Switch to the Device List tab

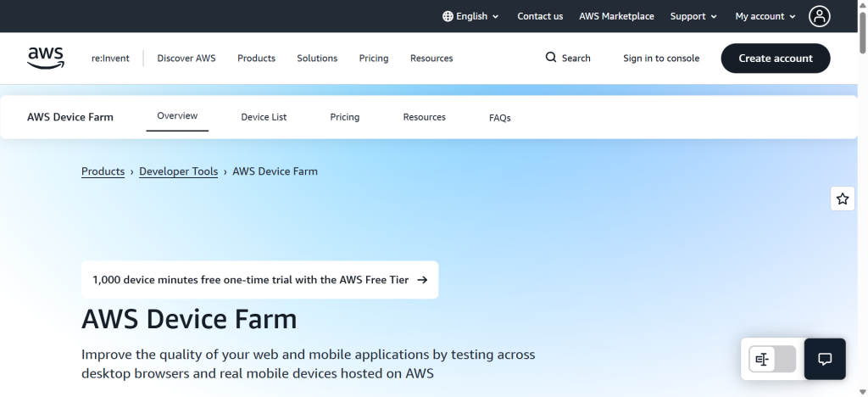coord(264,117)
